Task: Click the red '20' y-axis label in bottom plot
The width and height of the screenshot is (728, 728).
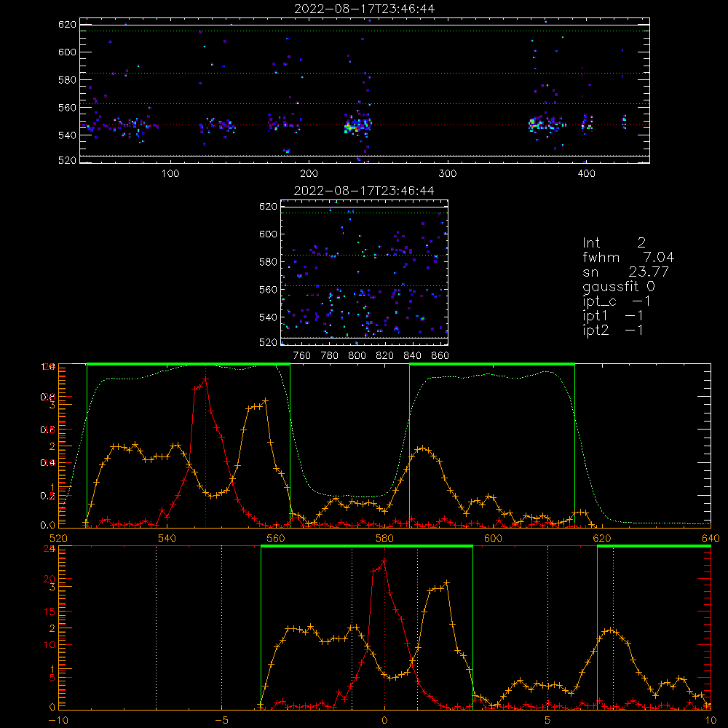Action: click(50, 579)
